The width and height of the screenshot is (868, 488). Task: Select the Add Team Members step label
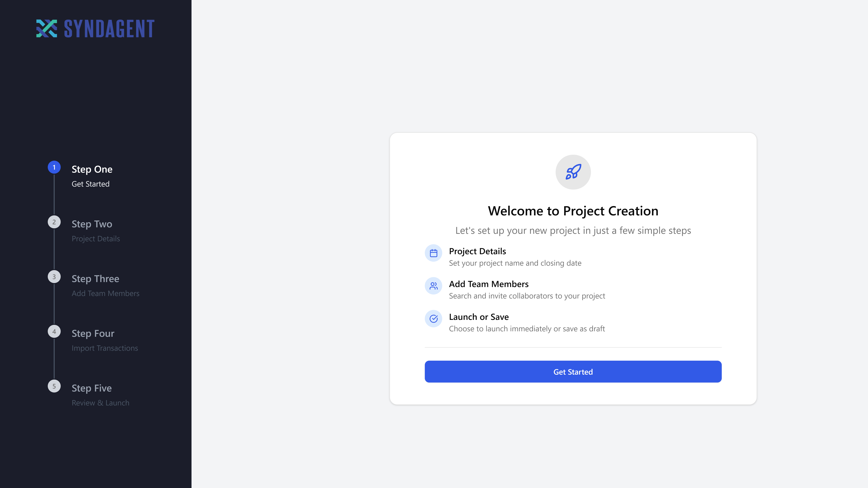point(105,293)
